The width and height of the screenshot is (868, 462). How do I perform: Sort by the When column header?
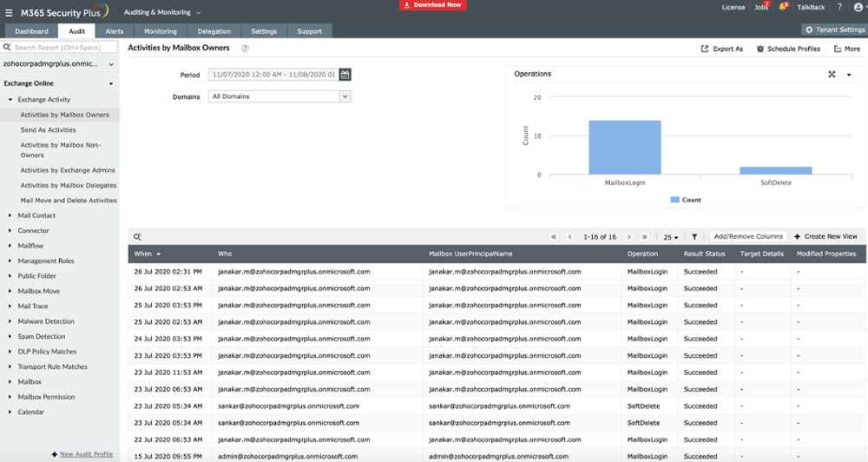click(x=148, y=254)
